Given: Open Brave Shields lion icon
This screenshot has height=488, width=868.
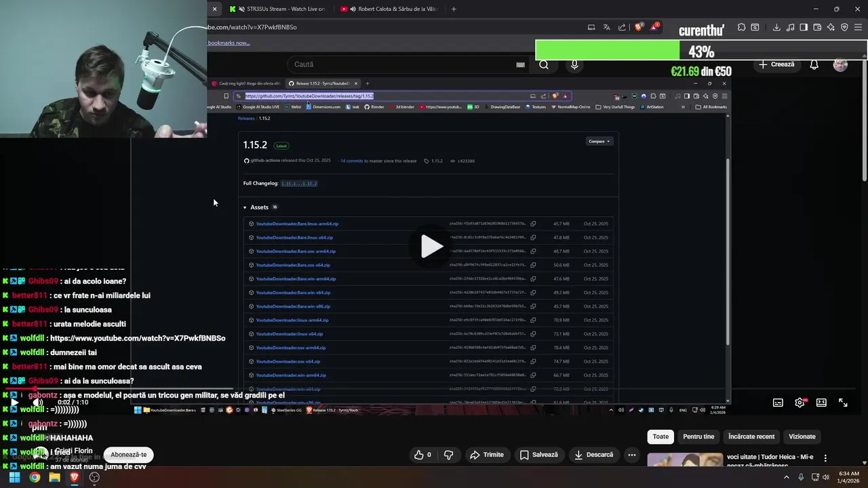Looking at the screenshot, I should click(x=639, y=27).
